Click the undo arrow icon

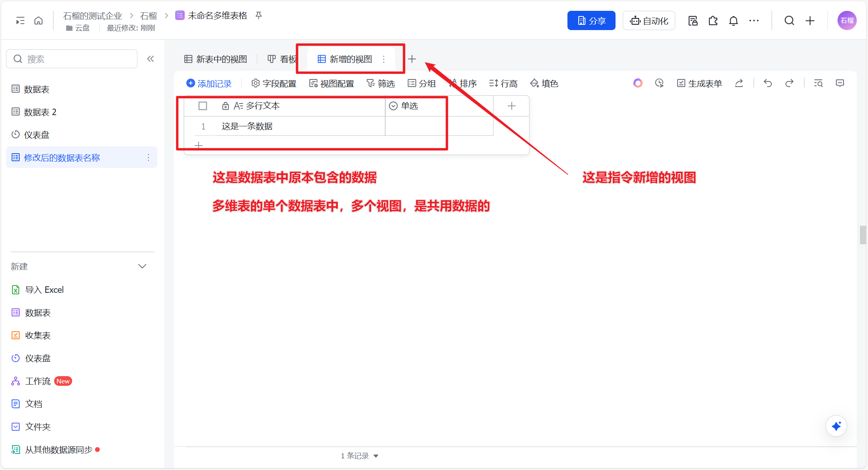tap(767, 83)
